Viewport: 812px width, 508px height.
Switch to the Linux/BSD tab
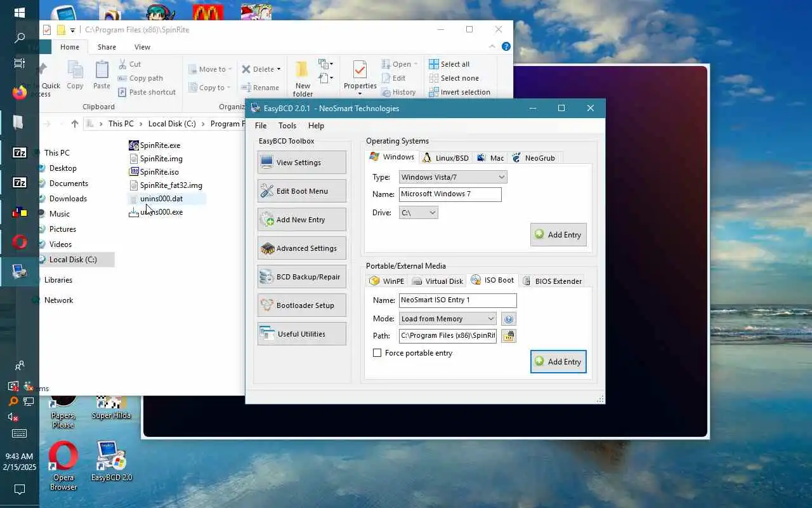445,158
